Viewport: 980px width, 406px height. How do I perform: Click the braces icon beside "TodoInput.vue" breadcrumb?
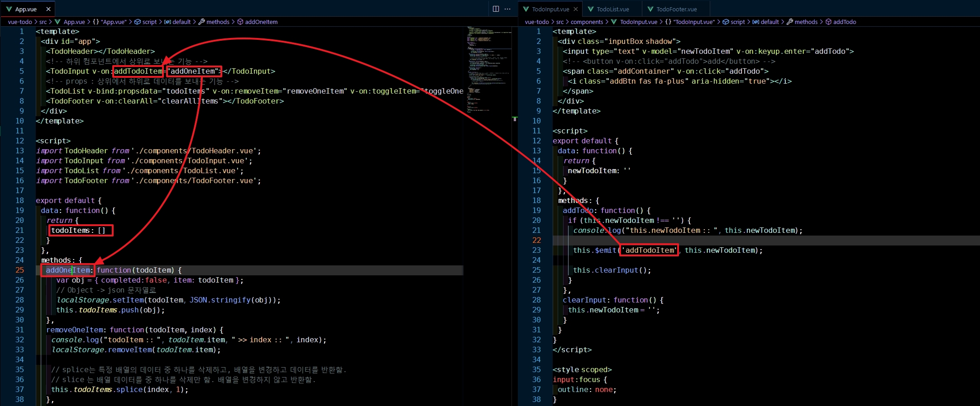point(668,22)
